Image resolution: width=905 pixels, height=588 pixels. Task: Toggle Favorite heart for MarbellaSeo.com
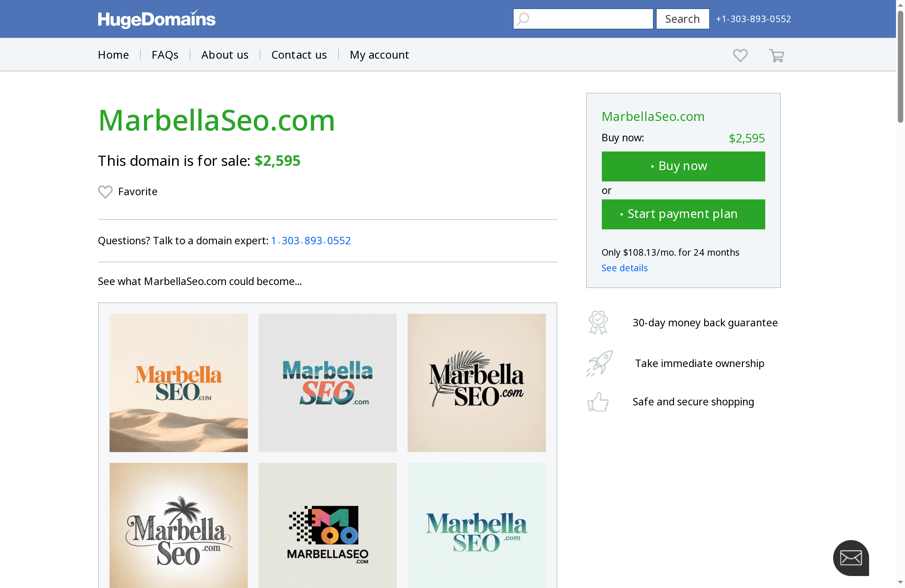pos(105,192)
